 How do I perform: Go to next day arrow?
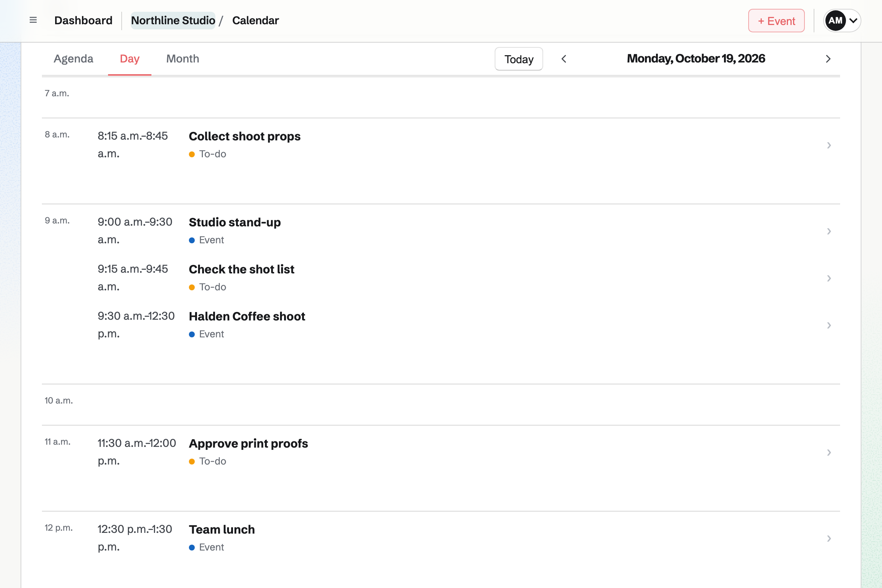828,59
